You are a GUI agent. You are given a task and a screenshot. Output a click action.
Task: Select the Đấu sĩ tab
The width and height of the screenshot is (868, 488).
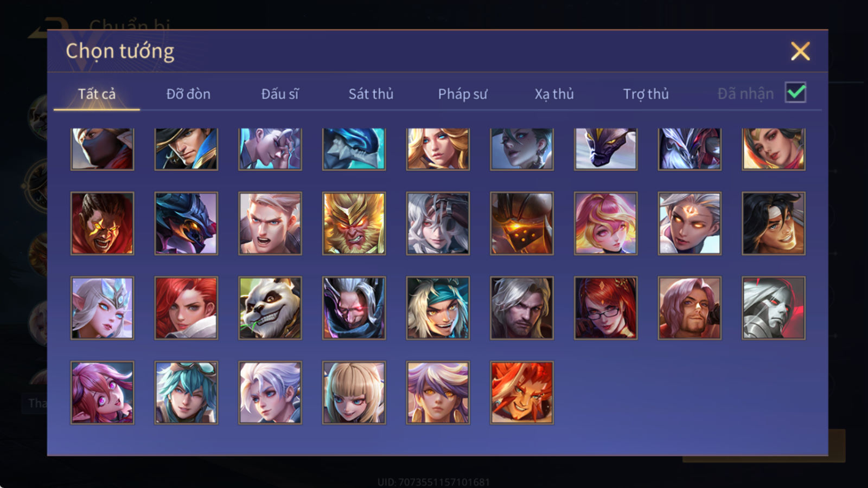(279, 94)
